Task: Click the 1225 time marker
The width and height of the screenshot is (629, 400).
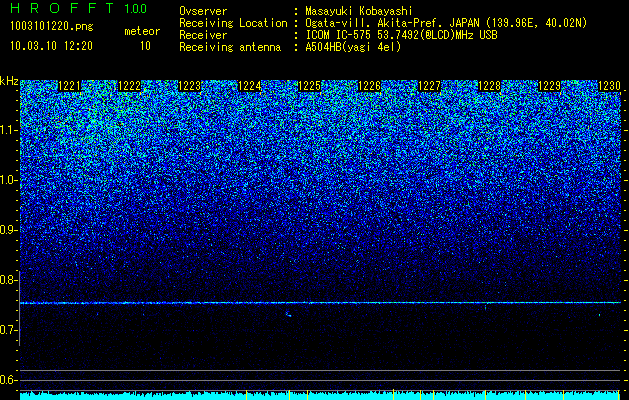Action: [x=310, y=86]
